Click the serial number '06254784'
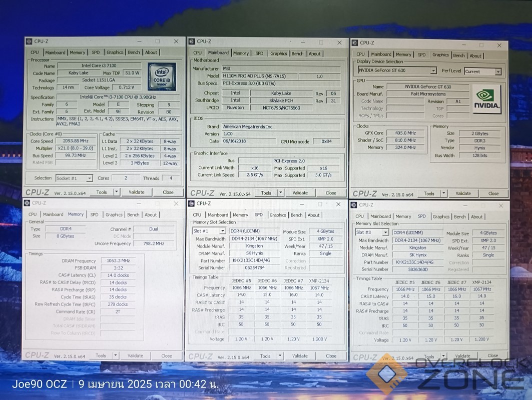Screen dimensions: 532x400 coord(255,268)
